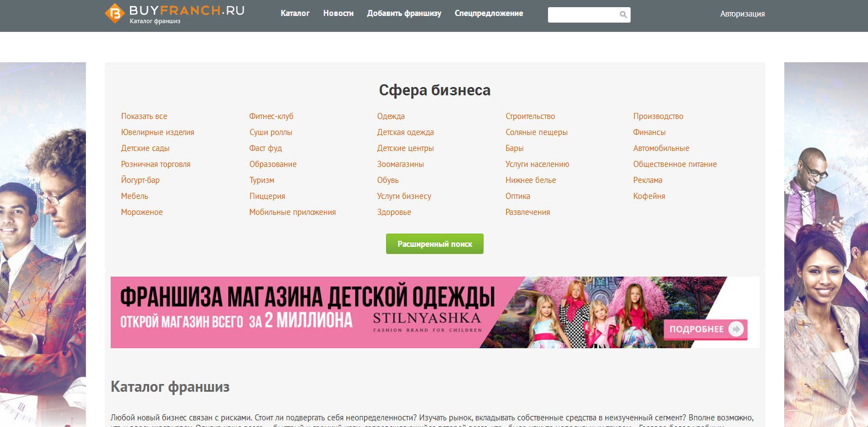Click the Подробнее button on the banner

(706, 329)
